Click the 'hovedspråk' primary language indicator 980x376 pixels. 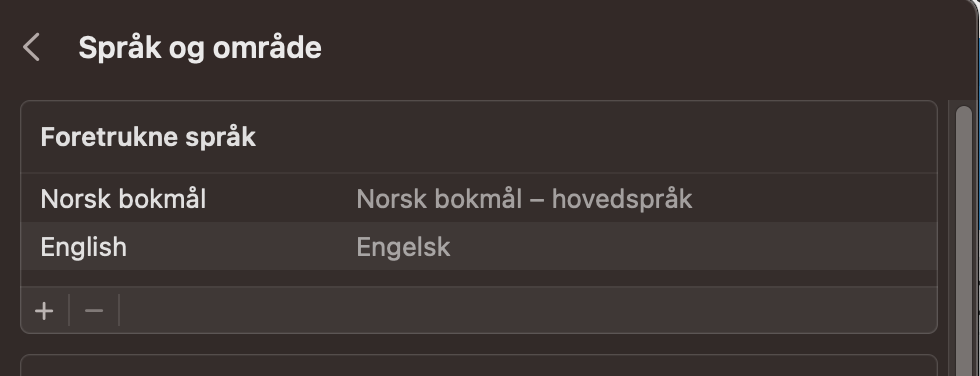coord(622,199)
